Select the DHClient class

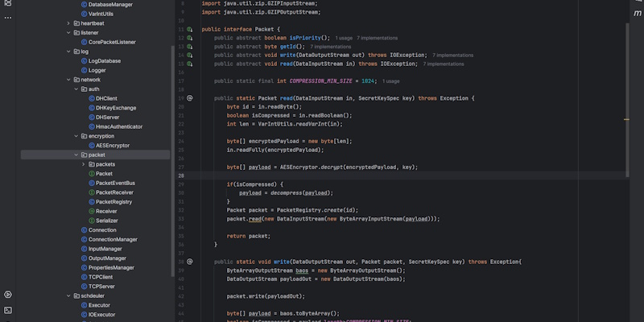coord(106,98)
